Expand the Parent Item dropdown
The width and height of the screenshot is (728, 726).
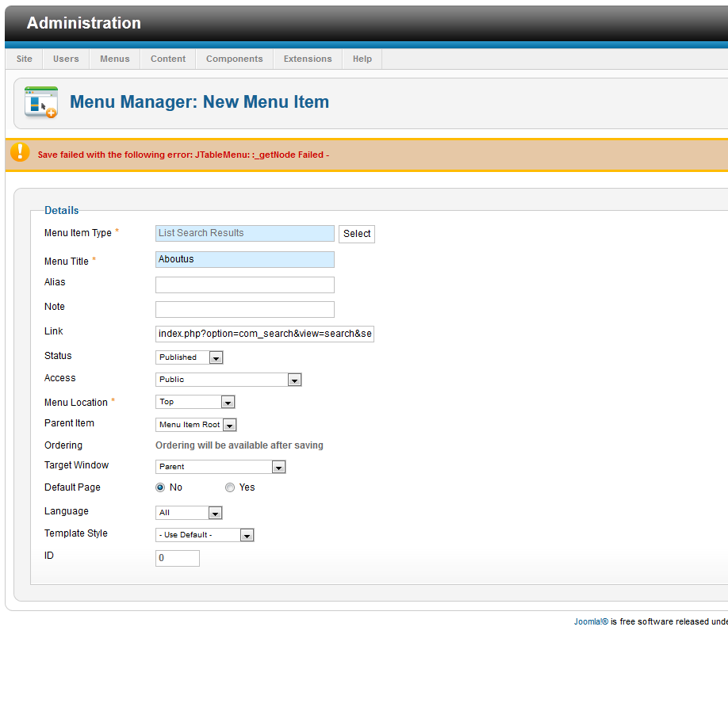click(x=196, y=425)
